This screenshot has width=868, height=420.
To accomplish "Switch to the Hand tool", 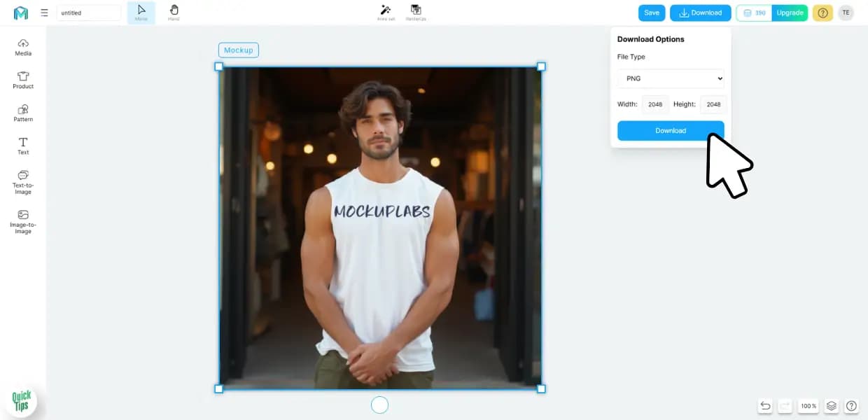I will [x=174, y=13].
